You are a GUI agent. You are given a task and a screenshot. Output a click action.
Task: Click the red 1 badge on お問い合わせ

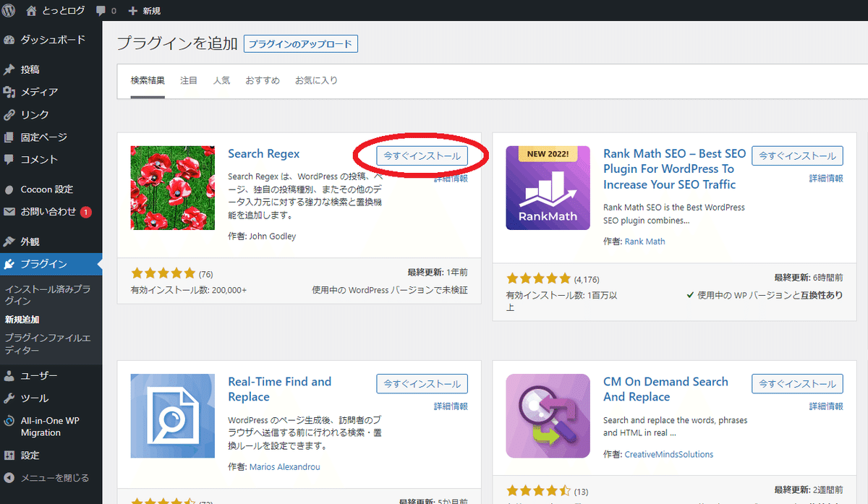click(85, 212)
